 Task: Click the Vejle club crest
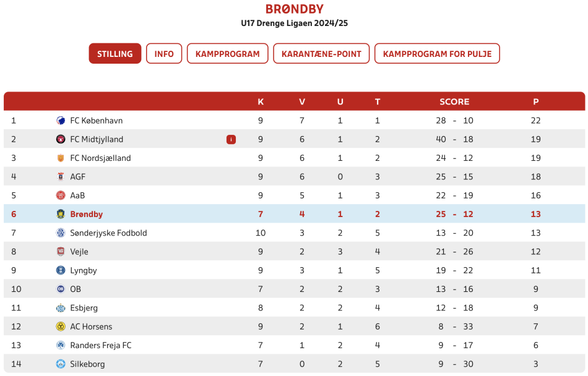tap(61, 252)
